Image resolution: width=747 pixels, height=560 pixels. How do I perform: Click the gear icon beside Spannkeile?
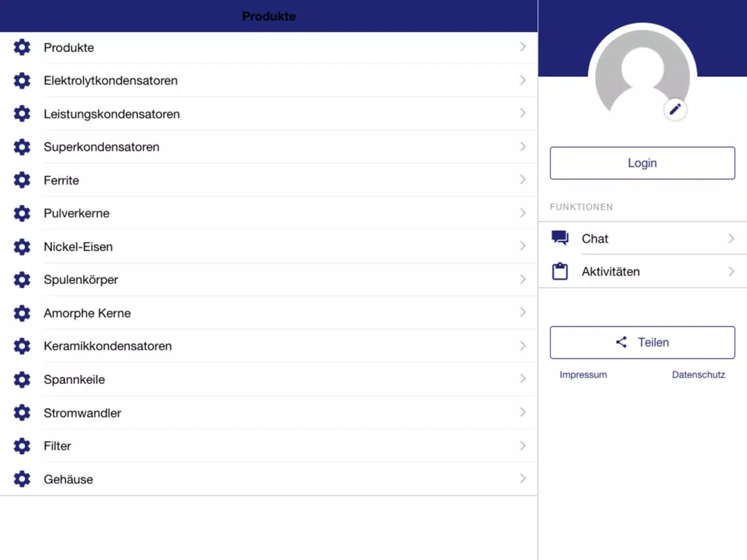coord(22,379)
